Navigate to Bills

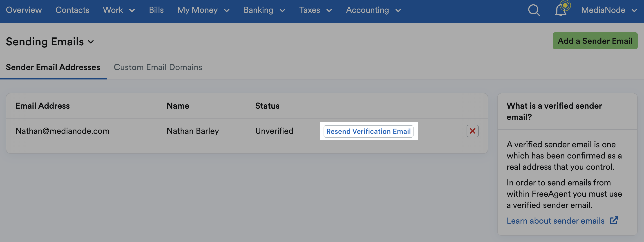(156, 10)
